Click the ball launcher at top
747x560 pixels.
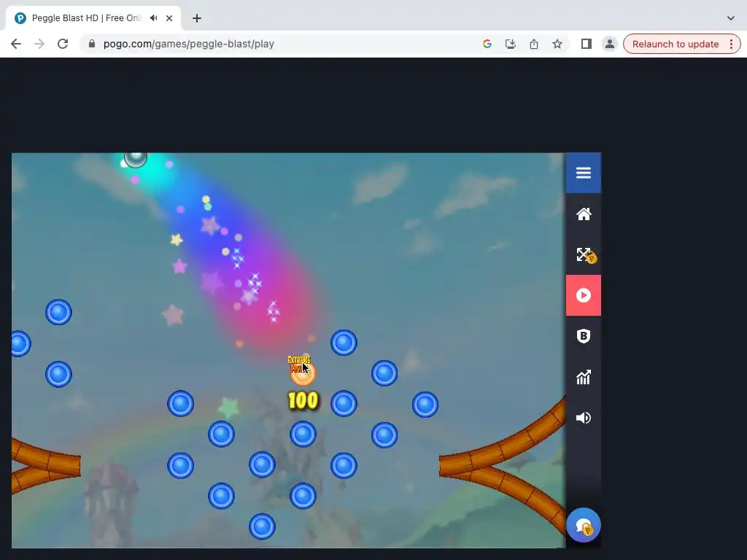tap(135, 158)
